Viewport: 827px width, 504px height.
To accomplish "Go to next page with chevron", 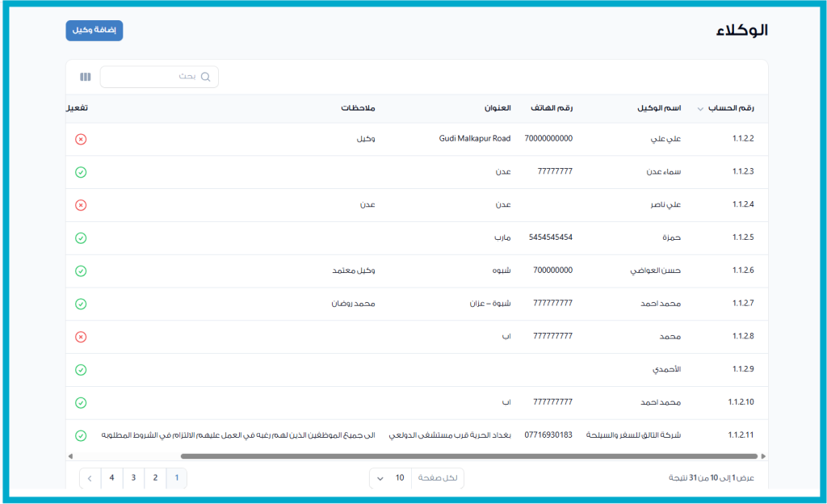I will [90, 478].
